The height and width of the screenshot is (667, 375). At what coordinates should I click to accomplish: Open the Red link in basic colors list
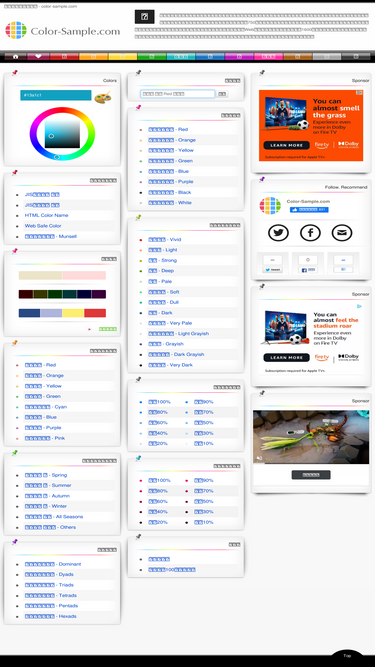(x=168, y=129)
